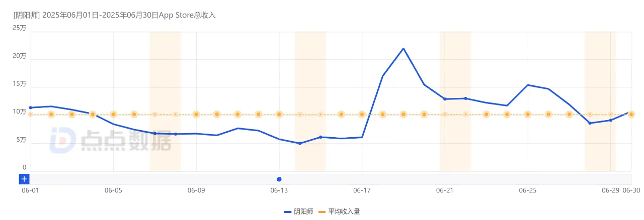
Task: Click the chart title text for 阴阳师 revenue
Action: point(115,15)
